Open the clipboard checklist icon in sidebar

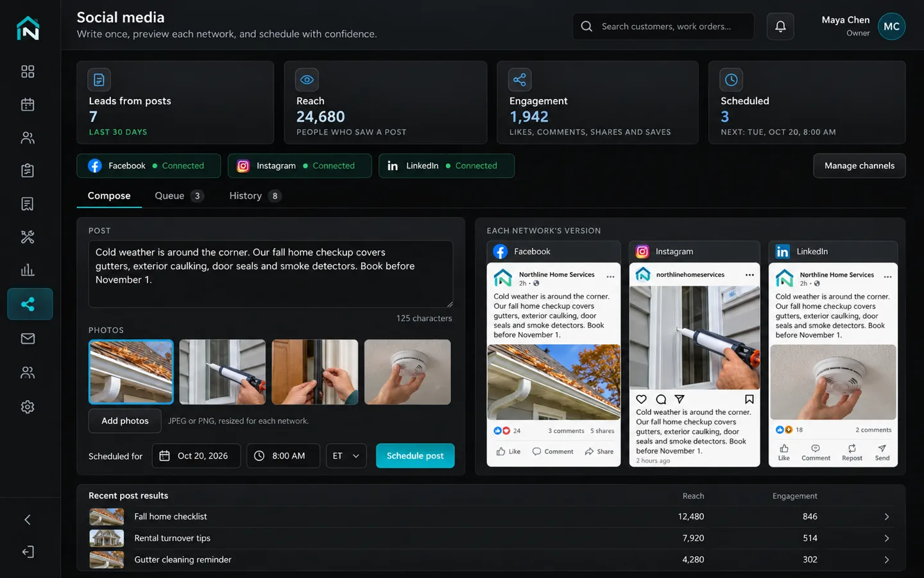pyautogui.click(x=28, y=171)
